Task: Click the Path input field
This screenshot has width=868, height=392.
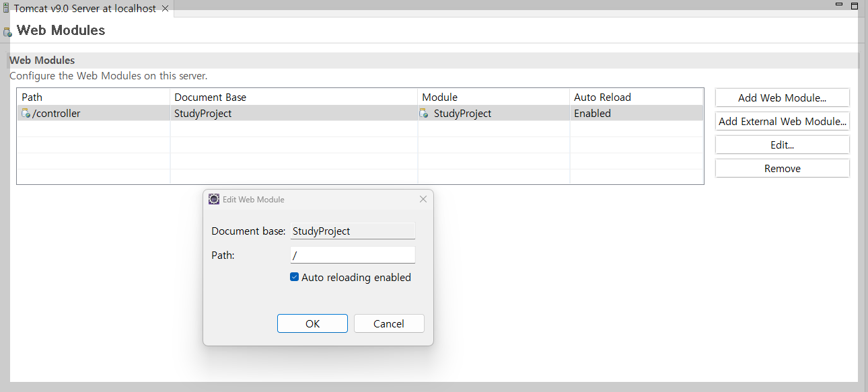Action: click(x=353, y=255)
